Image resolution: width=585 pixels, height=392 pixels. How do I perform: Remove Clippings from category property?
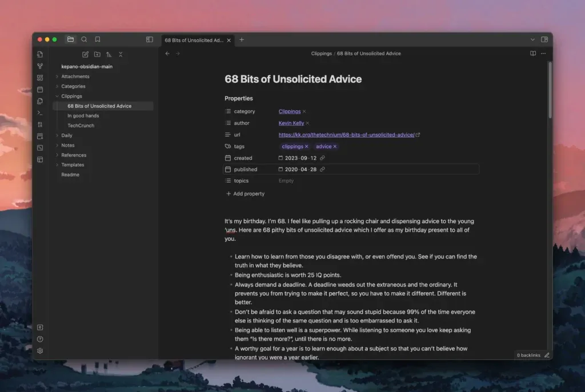point(304,111)
